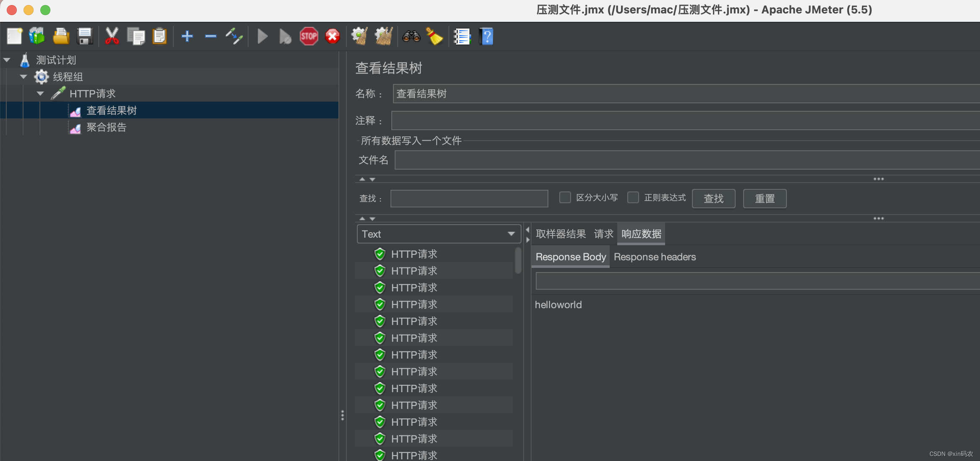Click the 重置 button

pos(765,198)
